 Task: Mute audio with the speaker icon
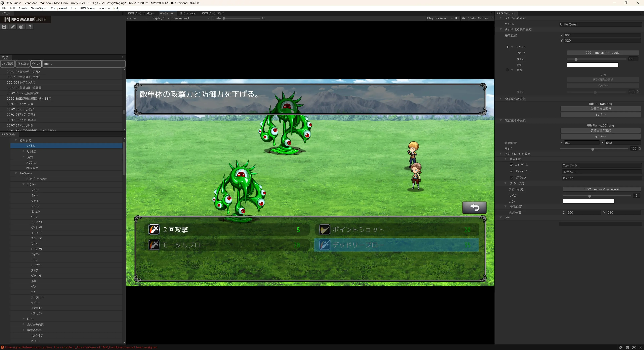tap(457, 18)
